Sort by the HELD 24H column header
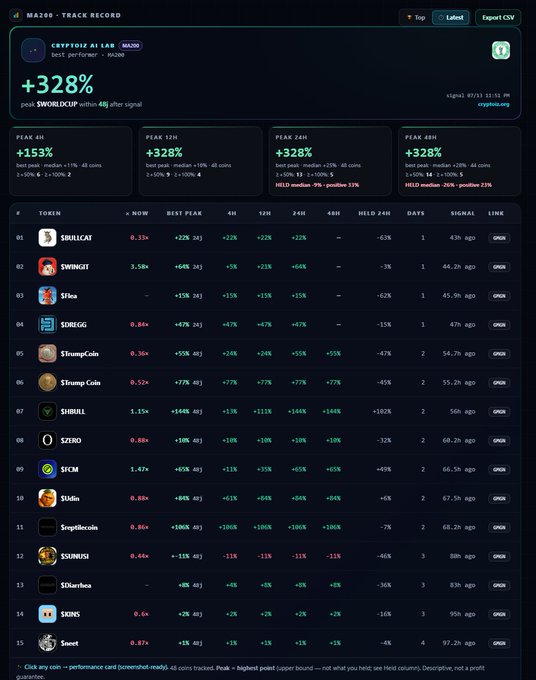The image size is (536, 680). click(374, 213)
